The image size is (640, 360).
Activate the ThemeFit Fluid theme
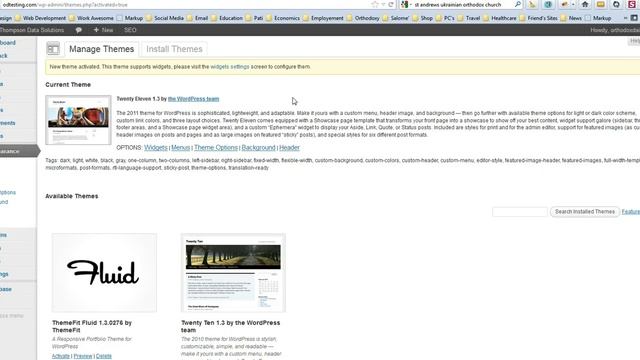(x=61, y=356)
